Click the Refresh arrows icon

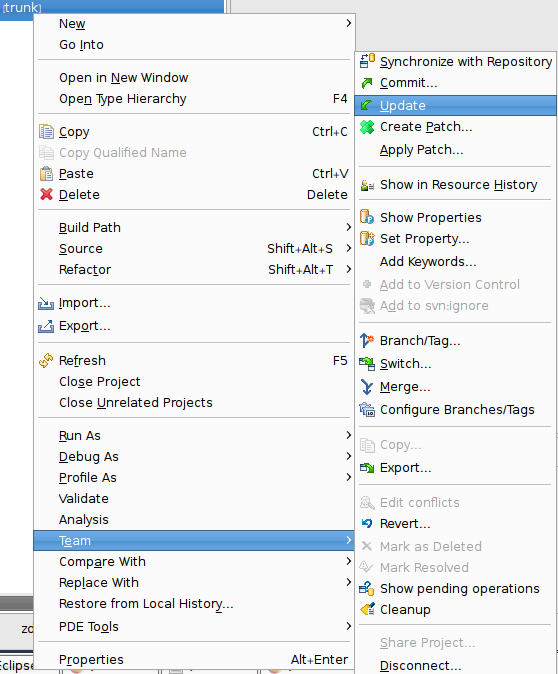coord(46,360)
